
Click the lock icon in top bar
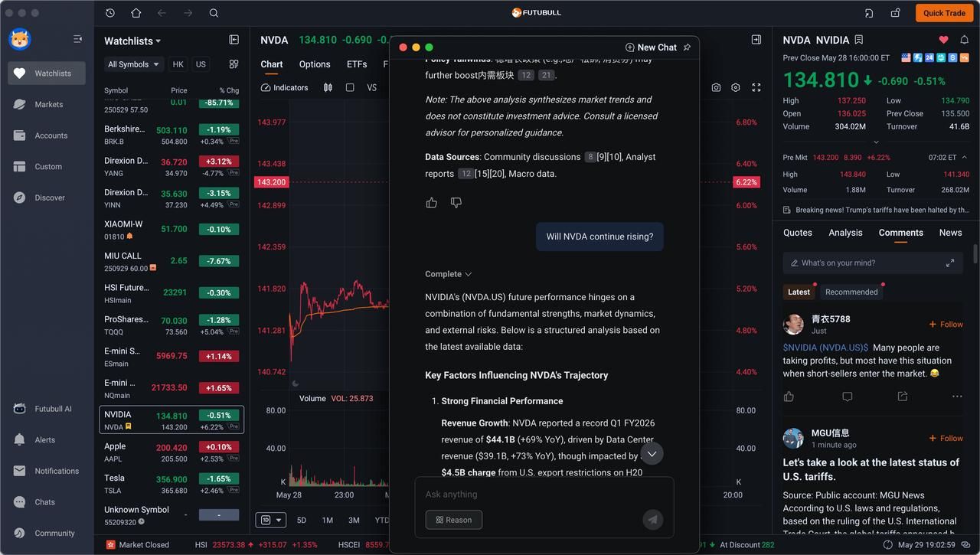[895, 13]
